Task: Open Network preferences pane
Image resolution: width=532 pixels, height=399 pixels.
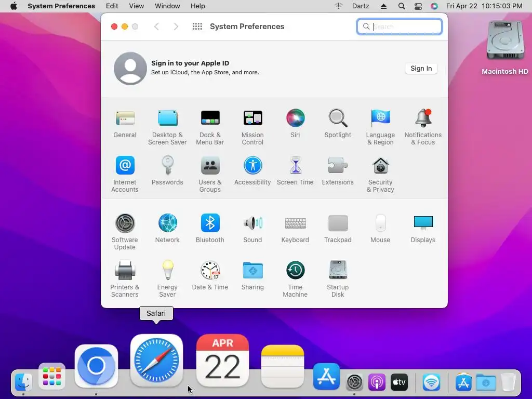Action: point(167,229)
